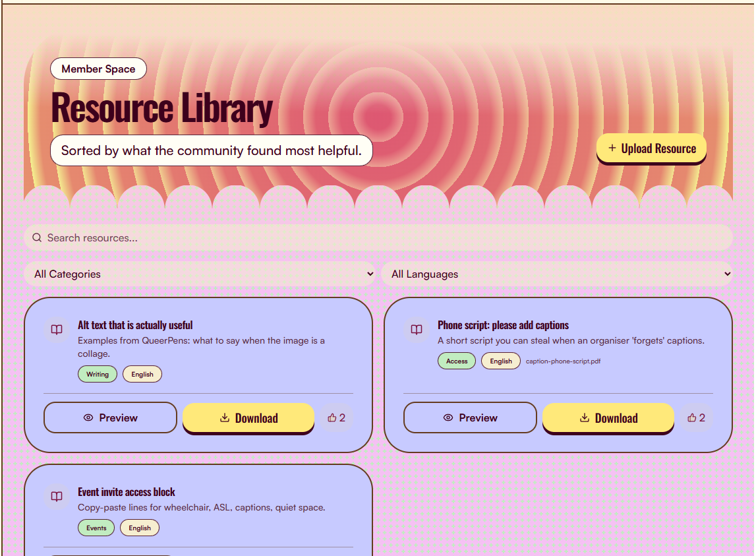The image size is (756, 556).
Task: Select the Events tag on Event invite card
Action: [96, 528]
